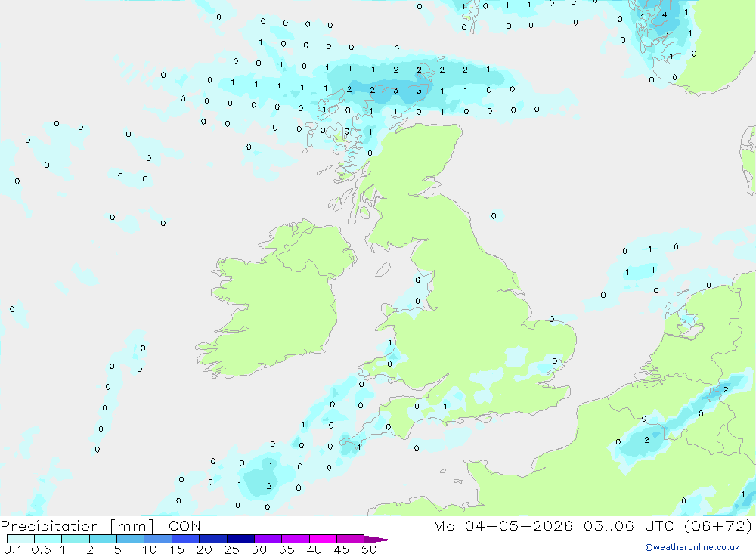This screenshot has width=756, height=554.
Task: Click the '50' legend scale label
Action: click(369, 549)
